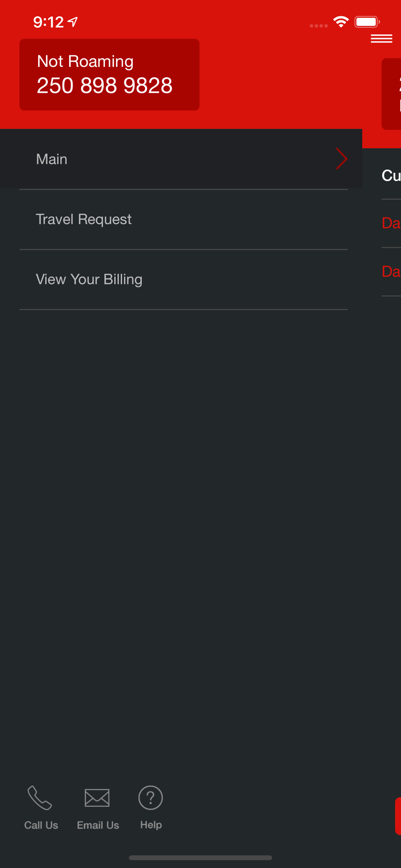Tap the Call Us phone icon
401x868 pixels.
click(x=40, y=798)
